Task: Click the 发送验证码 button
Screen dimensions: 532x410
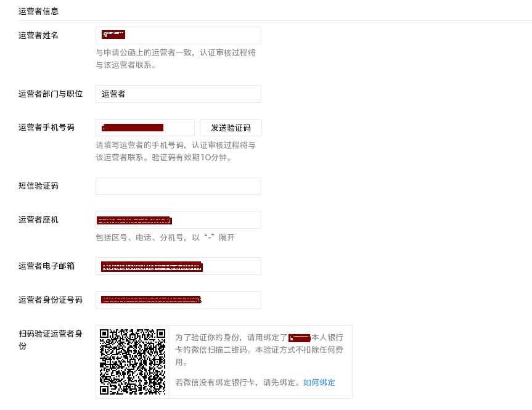Action: coord(231,128)
